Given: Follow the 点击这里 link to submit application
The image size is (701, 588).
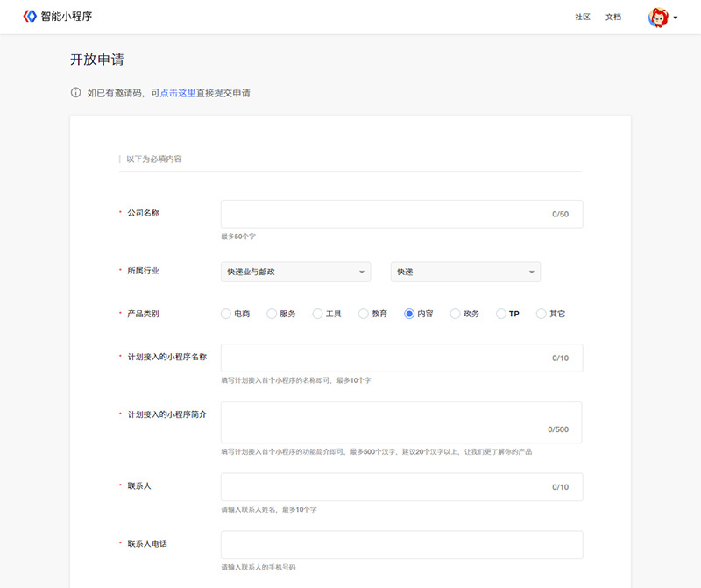Looking at the screenshot, I should [178, 93].
